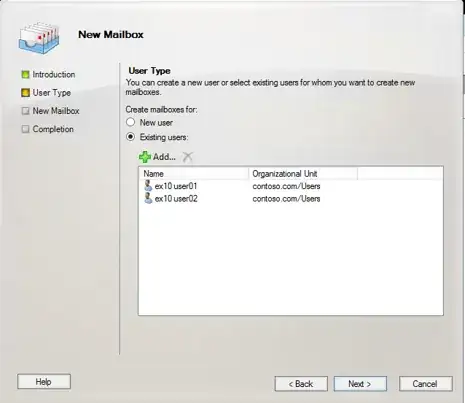Click user icon beside ex10 user01

(148, 186)
